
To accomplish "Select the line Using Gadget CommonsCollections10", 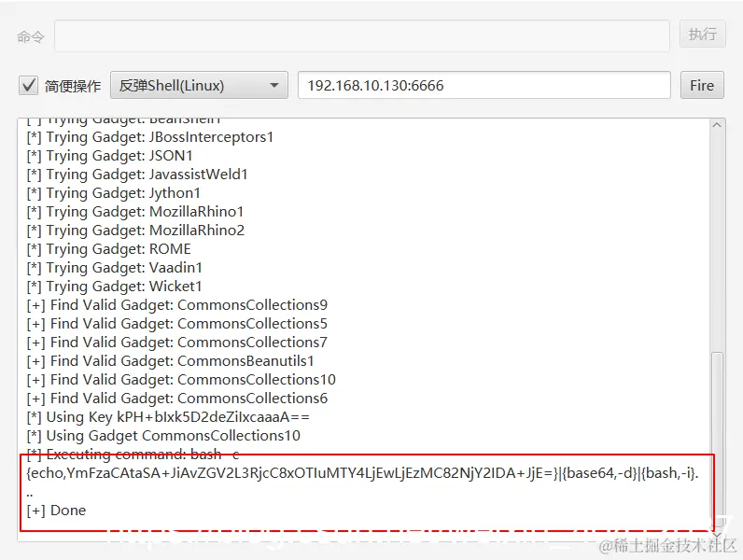I will point(163,436).
